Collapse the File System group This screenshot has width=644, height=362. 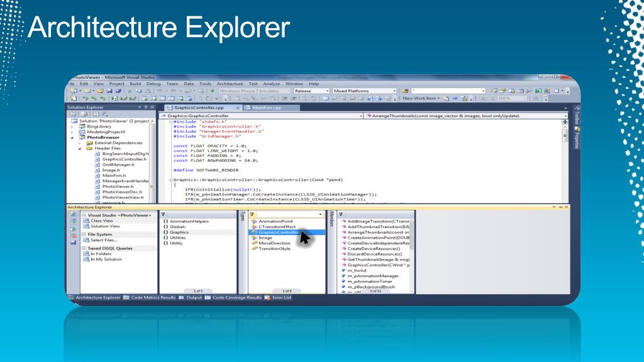[84, 234]
